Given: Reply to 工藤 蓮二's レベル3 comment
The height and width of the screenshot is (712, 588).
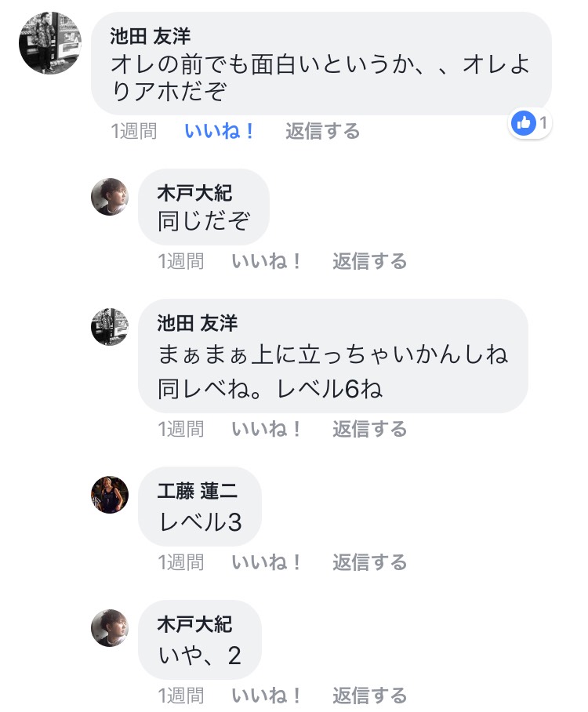Looking at the screenshot, I should click(x=369, y=562).
